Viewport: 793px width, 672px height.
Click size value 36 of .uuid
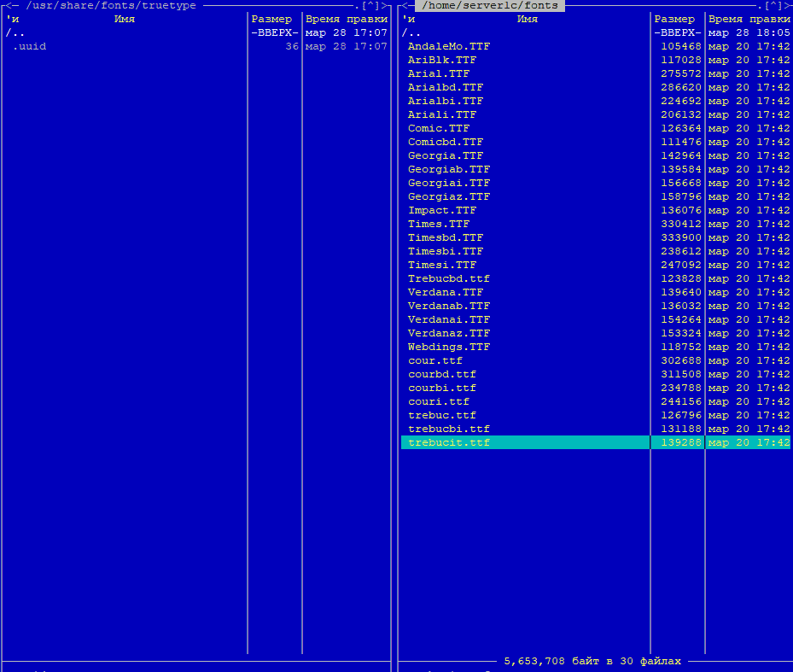(292, 47)
